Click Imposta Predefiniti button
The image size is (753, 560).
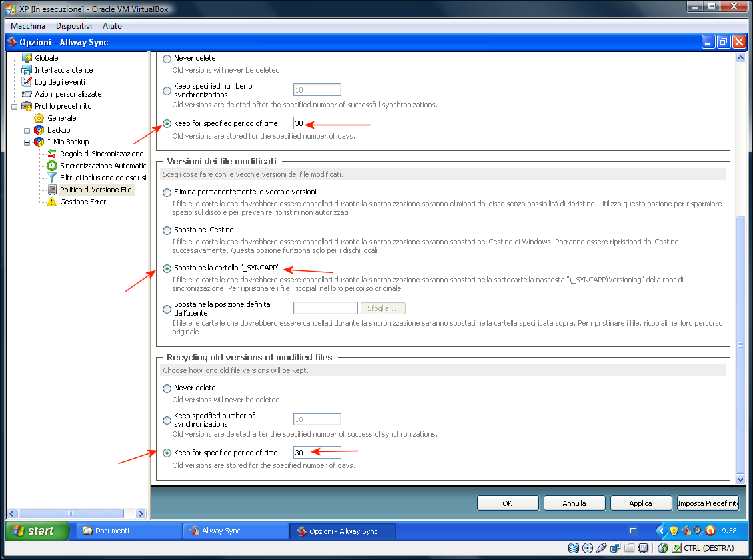tap(708, 503)
